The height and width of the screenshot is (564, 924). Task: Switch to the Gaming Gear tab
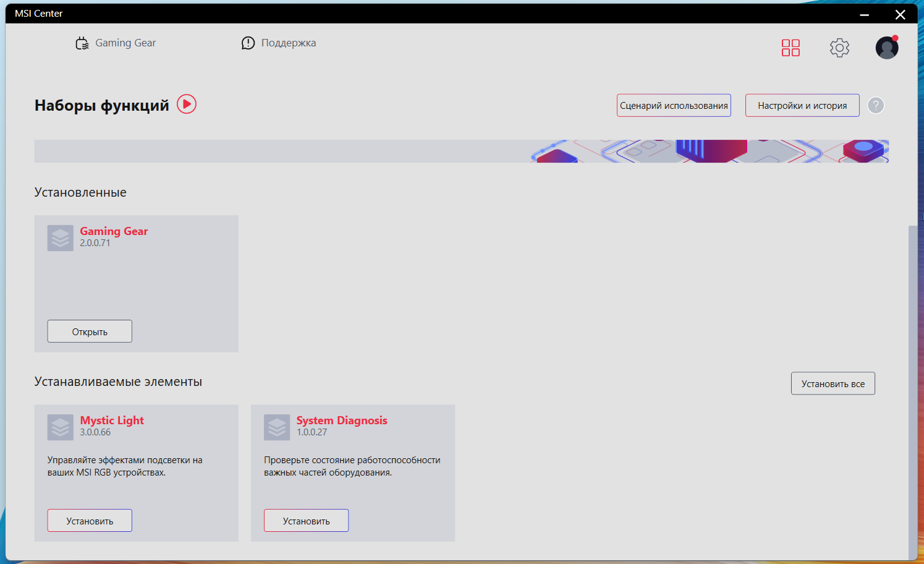[116, 43]
